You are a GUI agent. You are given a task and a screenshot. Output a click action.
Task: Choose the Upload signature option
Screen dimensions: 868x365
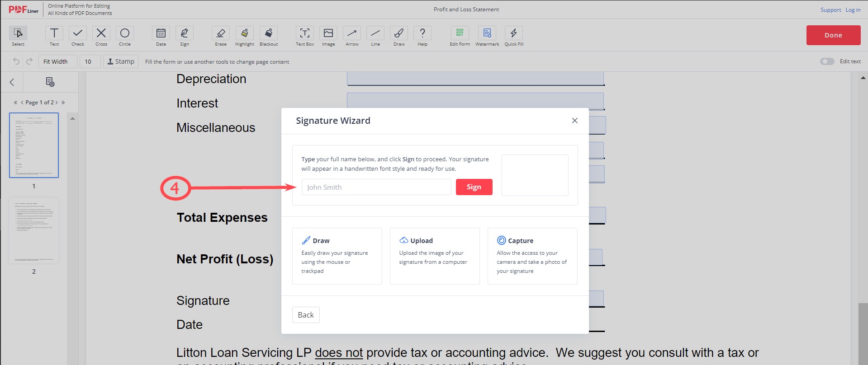pos(435,256)
